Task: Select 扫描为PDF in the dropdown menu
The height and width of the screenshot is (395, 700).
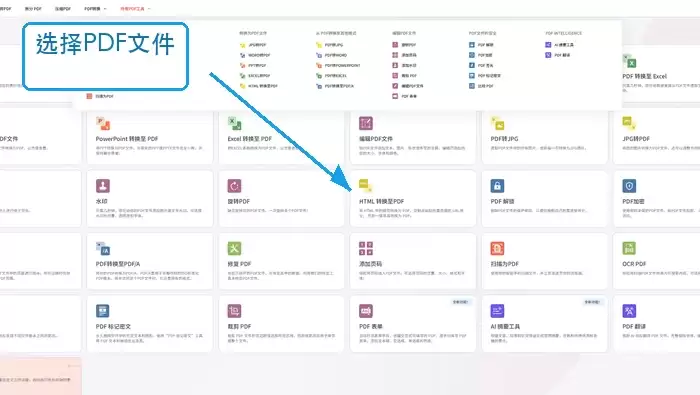Action: (x=100, y=96)
